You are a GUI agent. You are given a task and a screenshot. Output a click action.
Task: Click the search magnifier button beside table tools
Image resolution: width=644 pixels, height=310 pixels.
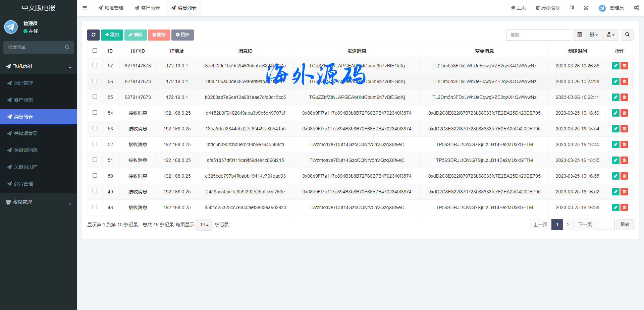click(x=627, y=35)
